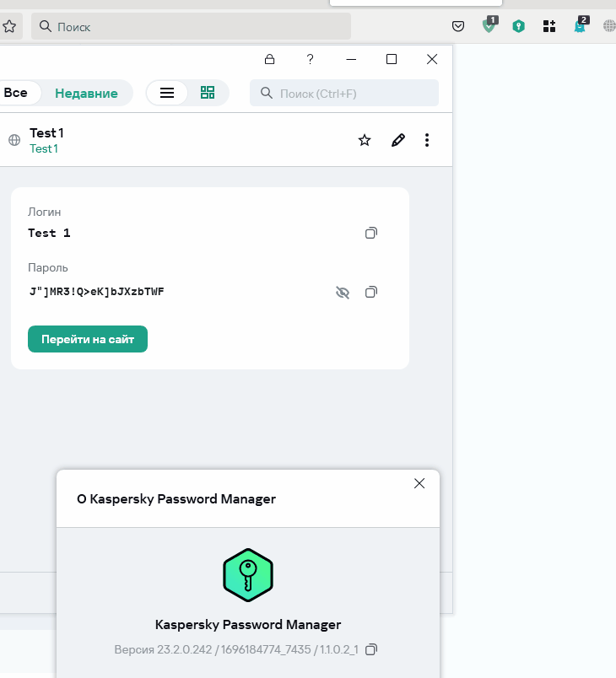Screen dimensions: 616x678
Task: Select grid view layout
Action: pos(208,93)
